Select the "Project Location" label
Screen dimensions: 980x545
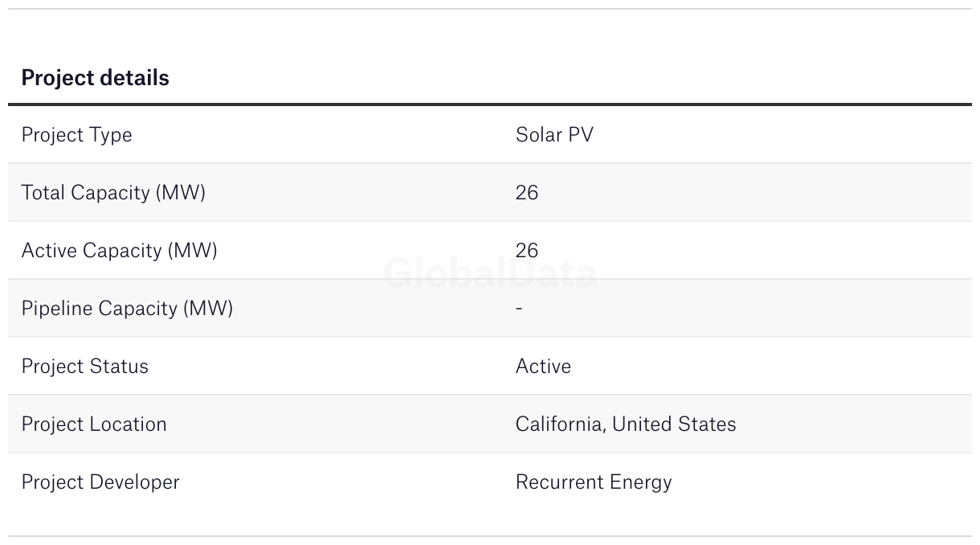coord(94,424)
